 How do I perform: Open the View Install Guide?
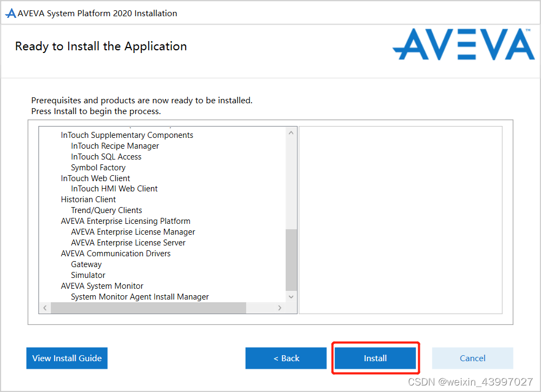coord(67,358)
